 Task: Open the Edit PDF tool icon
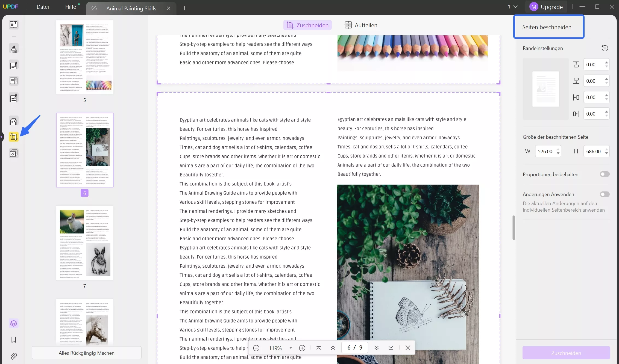tap(13, 66)
